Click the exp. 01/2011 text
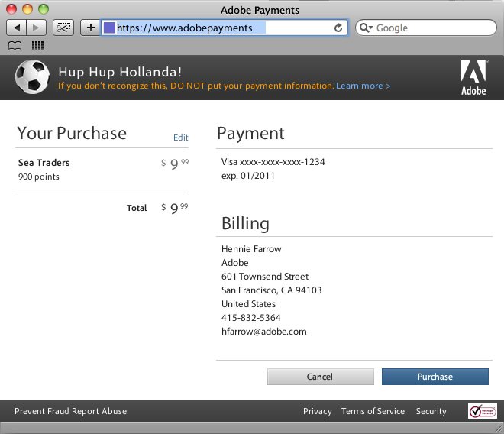The height and width of the screenshot is (434, 504). point(248,176)
